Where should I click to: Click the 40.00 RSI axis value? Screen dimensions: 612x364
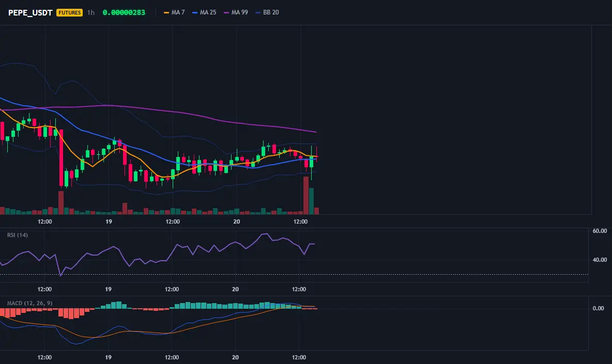click(x=600, y=260)
